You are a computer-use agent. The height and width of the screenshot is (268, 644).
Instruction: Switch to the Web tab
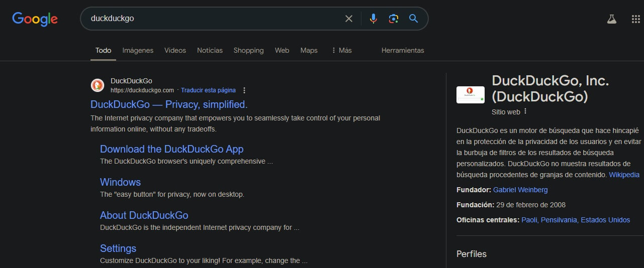click(x=282, y=50)
